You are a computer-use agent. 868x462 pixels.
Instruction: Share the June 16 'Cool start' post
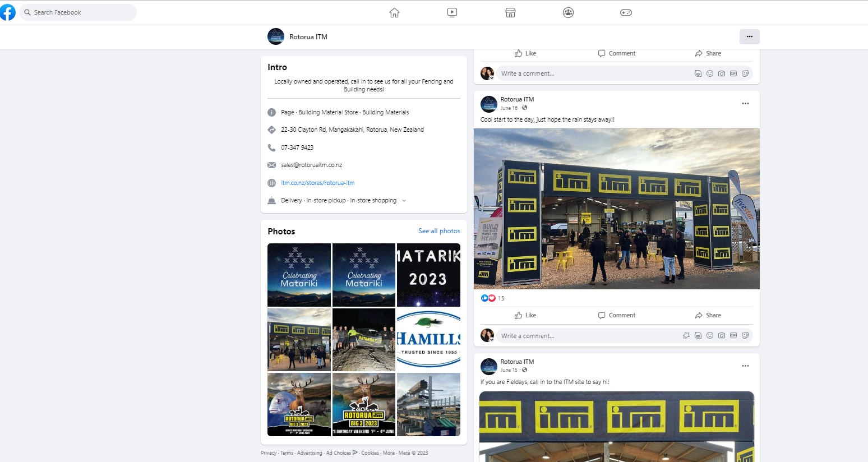(708, 315)
